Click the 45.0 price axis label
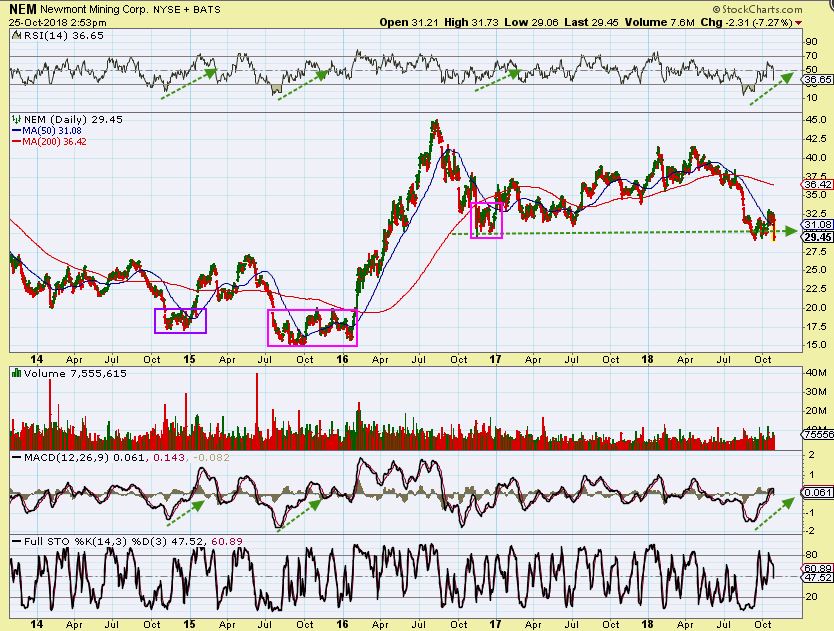Image resolution: width=834 pixels, height=631 pixels. tap(816, 120)
